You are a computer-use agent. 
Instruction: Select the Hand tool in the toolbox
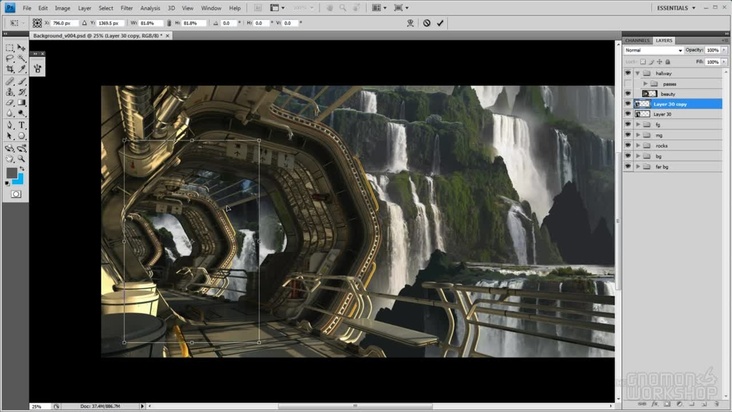(10, 159)
